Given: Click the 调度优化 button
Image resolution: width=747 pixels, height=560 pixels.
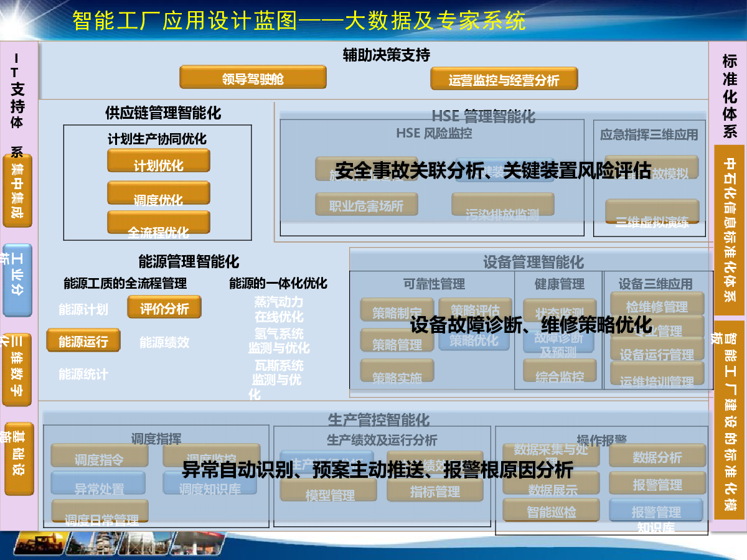Looking at the screenshot, I should point(159,193).
